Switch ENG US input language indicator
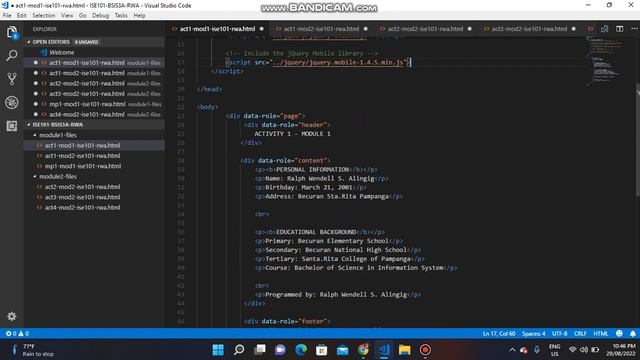Screen dimensions: 640x360 [x=554, y=350]
